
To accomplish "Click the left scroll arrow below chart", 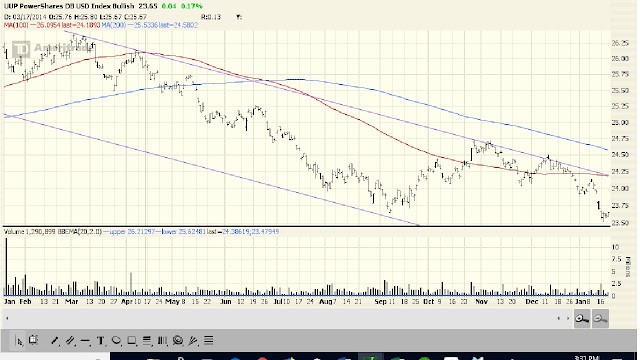I will click(x=7, y=318).
